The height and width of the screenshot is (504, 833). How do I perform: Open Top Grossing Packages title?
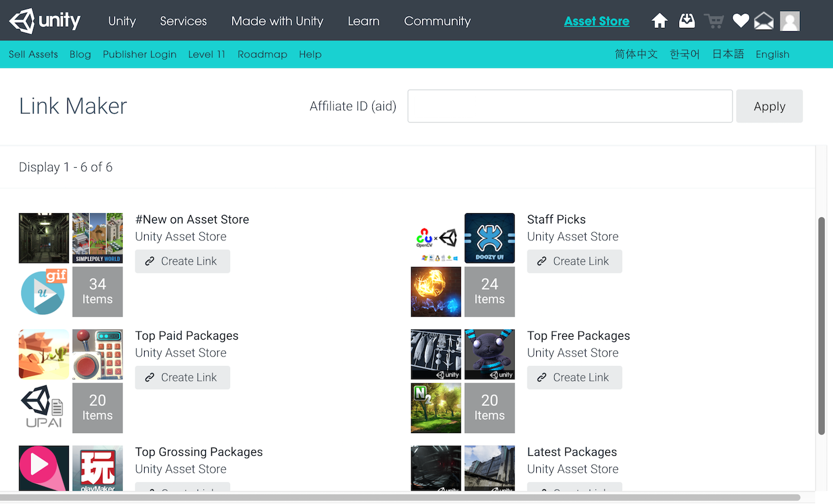[x=199, y=452]
